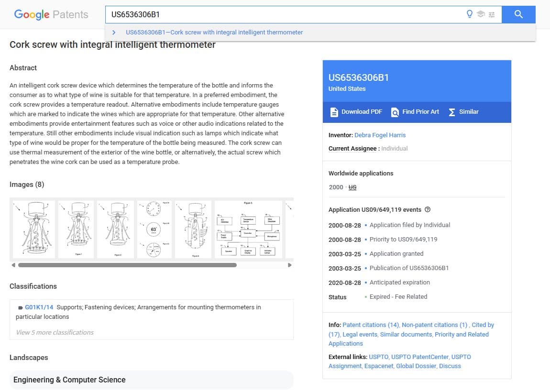Viewport: 550px width, 392px height.
Task: Open Figure 1 corkscrew thumbnail
Action: [76, 229]
